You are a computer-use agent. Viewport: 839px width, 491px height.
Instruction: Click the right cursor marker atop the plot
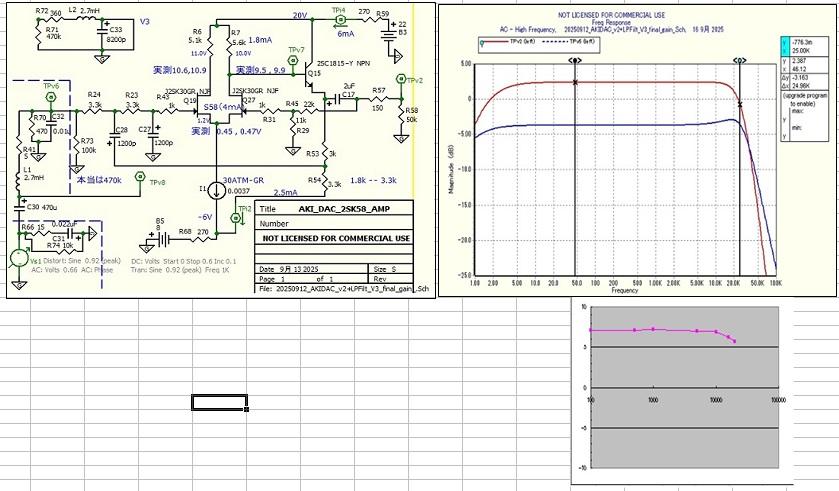coord(738,60)
